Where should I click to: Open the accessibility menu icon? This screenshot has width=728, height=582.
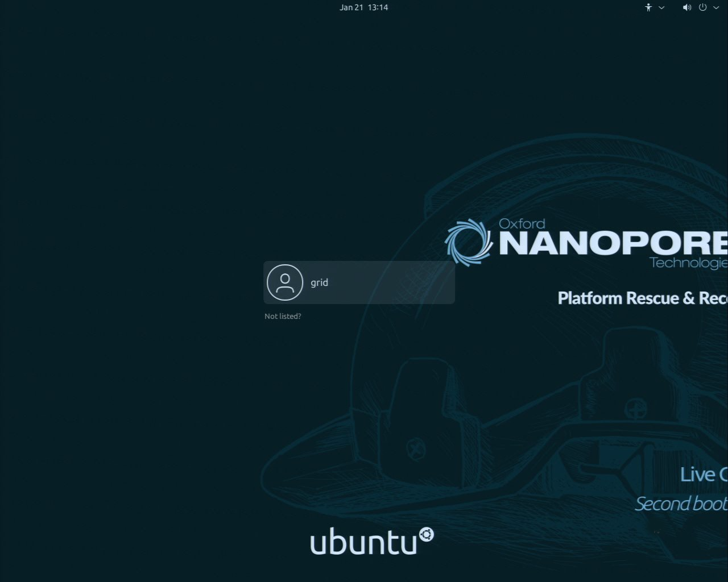(648, 7)
